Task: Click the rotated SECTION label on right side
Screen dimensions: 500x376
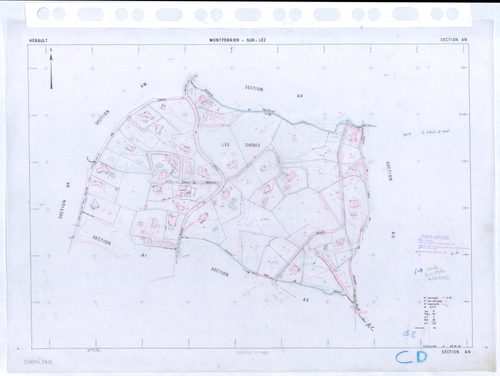Action: click(389, 171)
